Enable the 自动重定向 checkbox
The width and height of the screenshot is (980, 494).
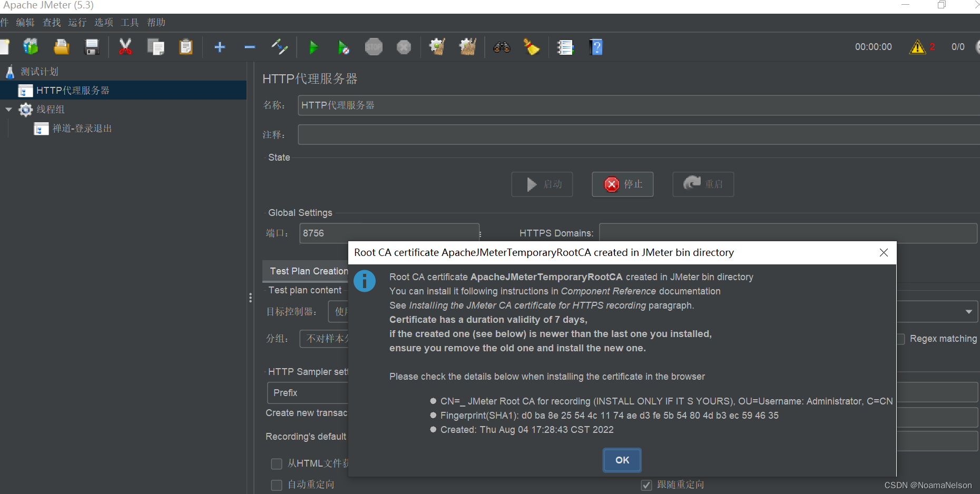277,485
